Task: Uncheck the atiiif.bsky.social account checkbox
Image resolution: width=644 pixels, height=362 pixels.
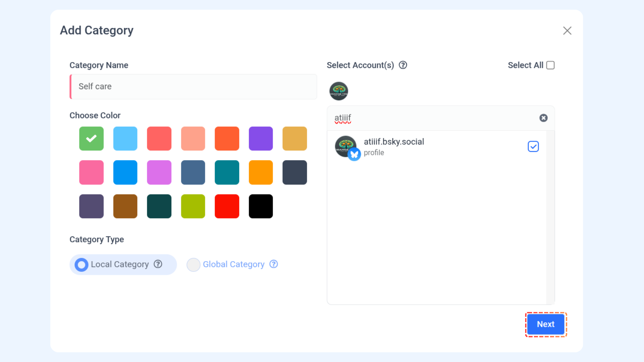Action: [x=533, y=146]
